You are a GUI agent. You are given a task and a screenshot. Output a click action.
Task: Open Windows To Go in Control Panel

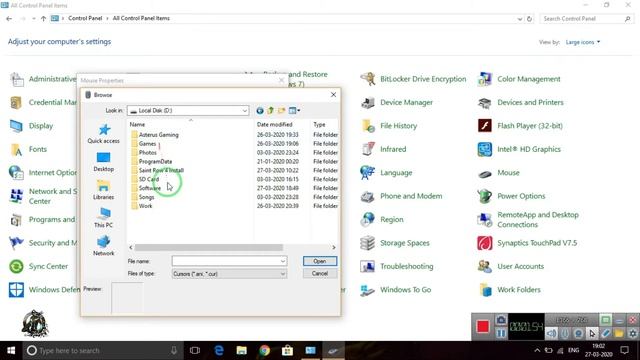(396, 290)
